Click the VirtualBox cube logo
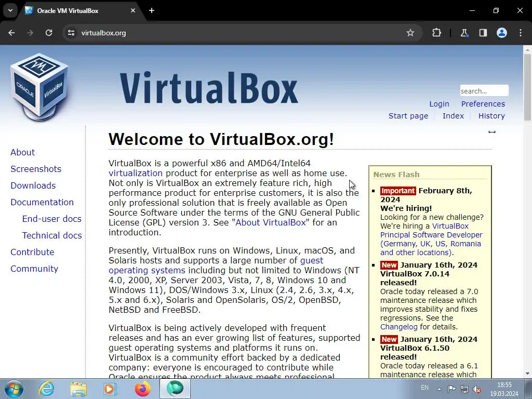The height and width of the screenshot is (399, 532). tap(39, 87)
